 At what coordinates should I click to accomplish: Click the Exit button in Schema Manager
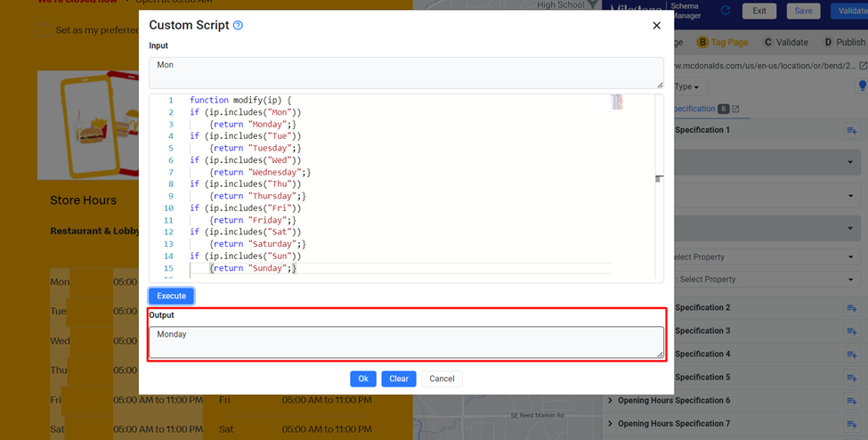(x=759, y=11)
